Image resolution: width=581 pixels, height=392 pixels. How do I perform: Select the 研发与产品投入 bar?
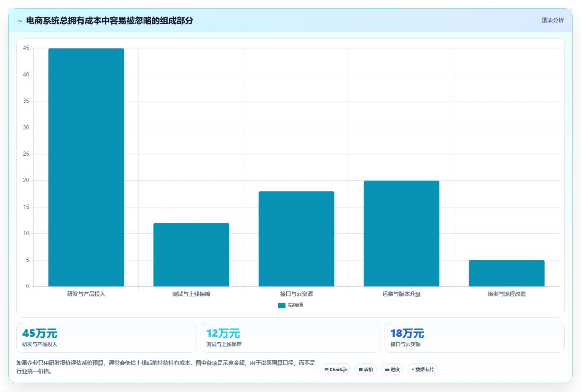[86, 167]
